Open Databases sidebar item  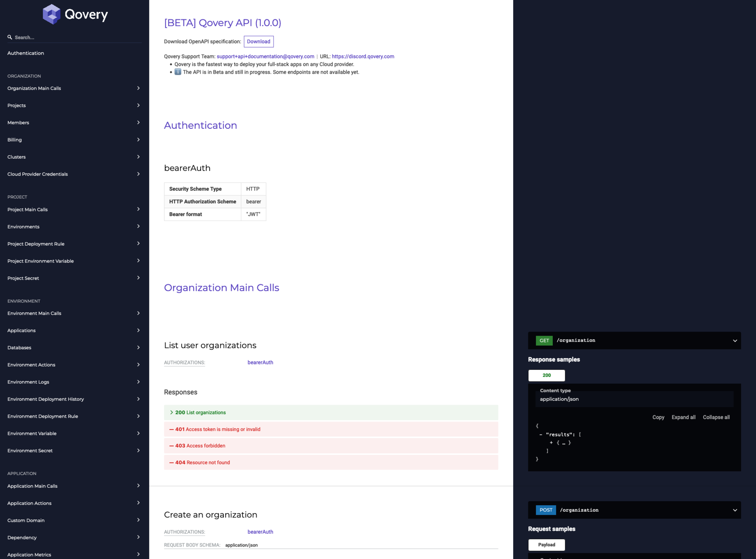[74, 348]
